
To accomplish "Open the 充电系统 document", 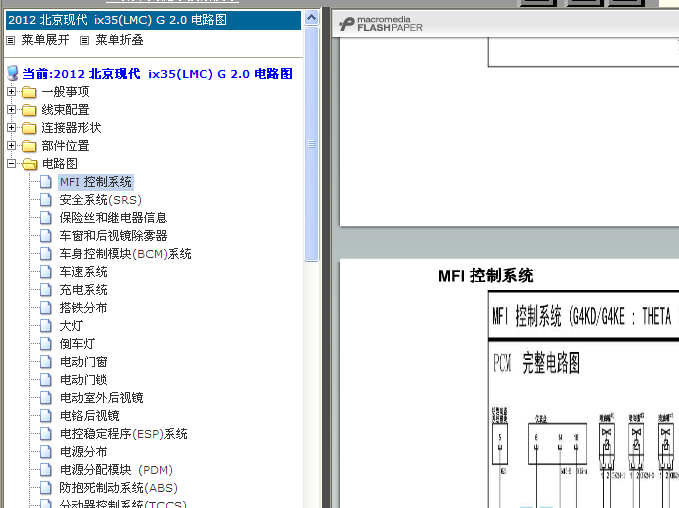I will 84,290.
